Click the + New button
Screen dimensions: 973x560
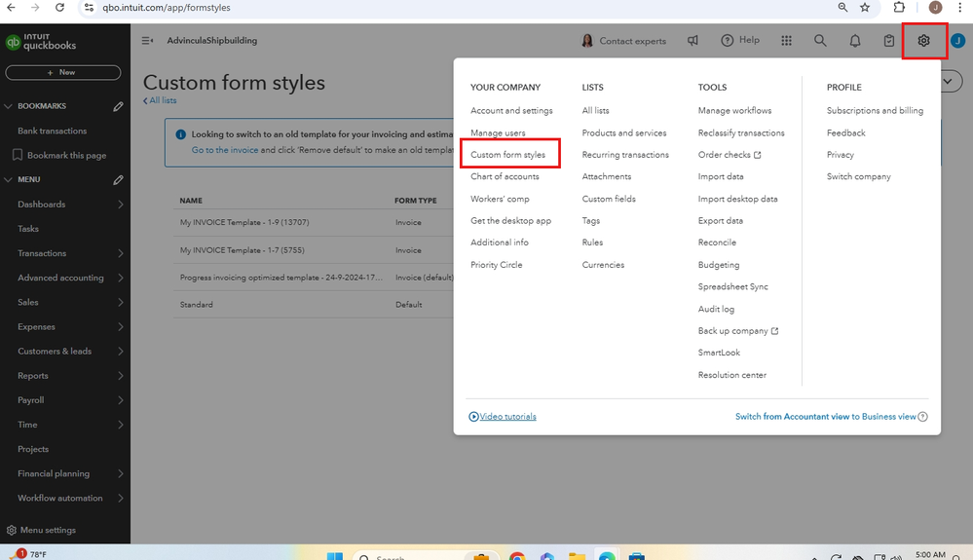tap(63, 72)
